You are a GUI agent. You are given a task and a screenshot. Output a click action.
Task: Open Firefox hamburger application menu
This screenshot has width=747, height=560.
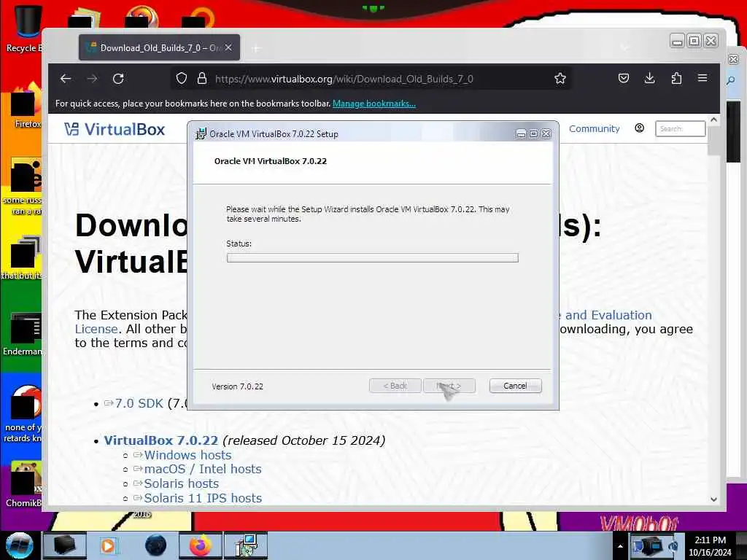tap(703, 77)
